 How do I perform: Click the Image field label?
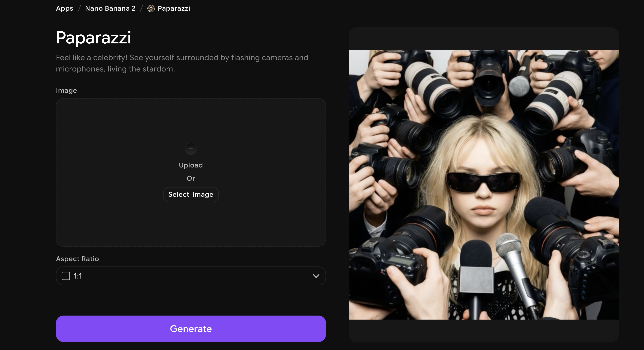coord(66,90)
